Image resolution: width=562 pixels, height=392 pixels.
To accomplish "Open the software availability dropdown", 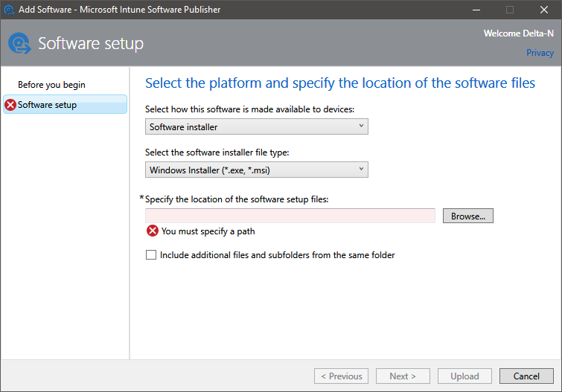I will tap(257, 127).
